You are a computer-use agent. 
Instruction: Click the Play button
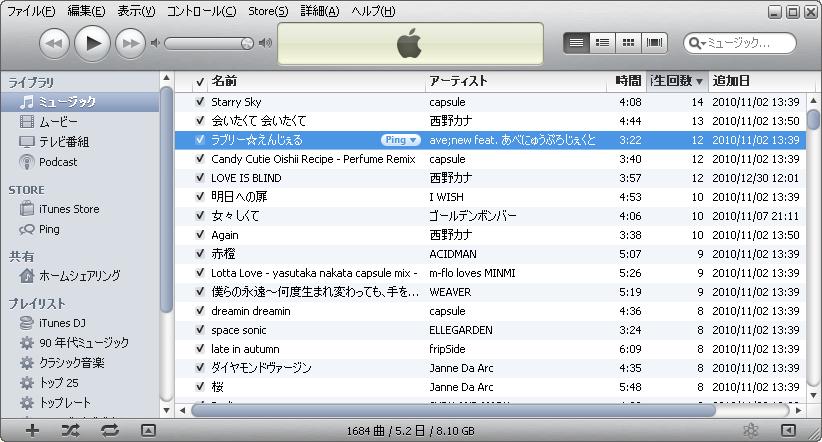point(92,43)
